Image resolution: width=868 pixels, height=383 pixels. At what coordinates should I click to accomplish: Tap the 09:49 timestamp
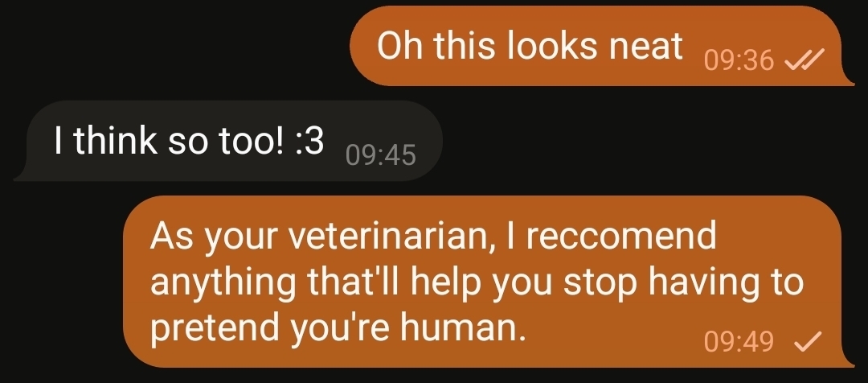coord(739,341)
